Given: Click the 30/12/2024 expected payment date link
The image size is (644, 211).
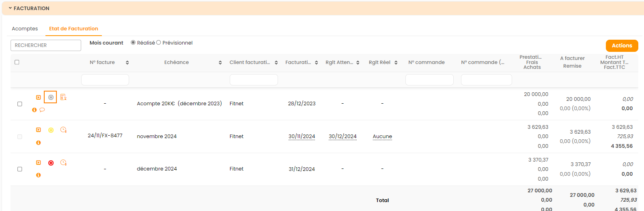Looking at the screenshot, I should pyautogui.click(x=342, y=136).
